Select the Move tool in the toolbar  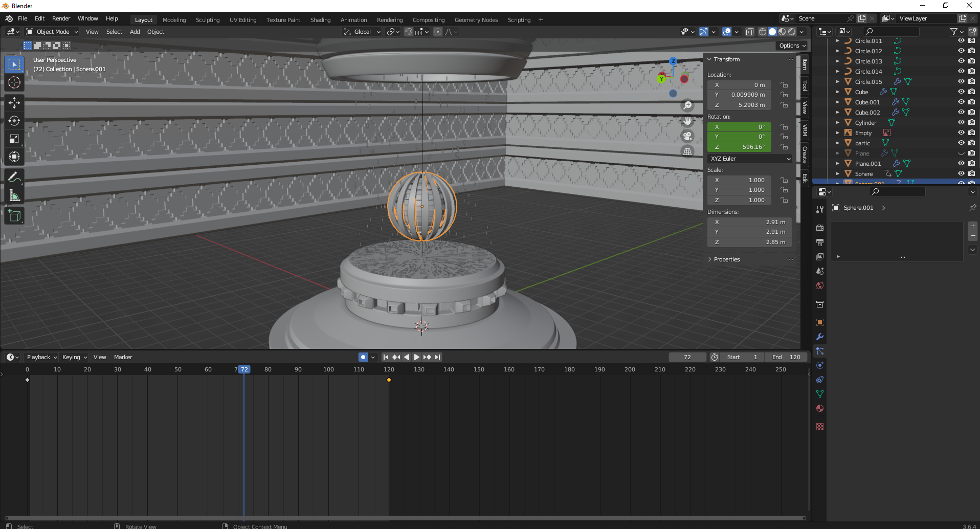click(x=14, y=103)
